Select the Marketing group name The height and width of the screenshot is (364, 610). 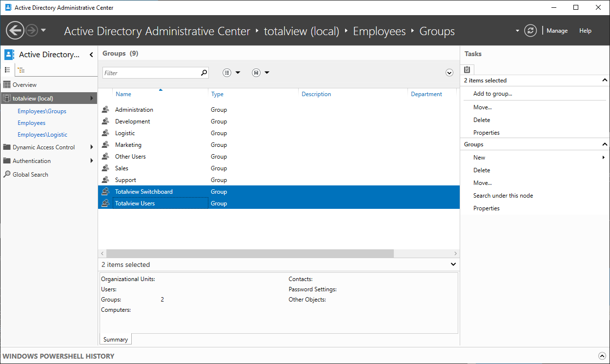pyautogui.click(x=128, y=145)
